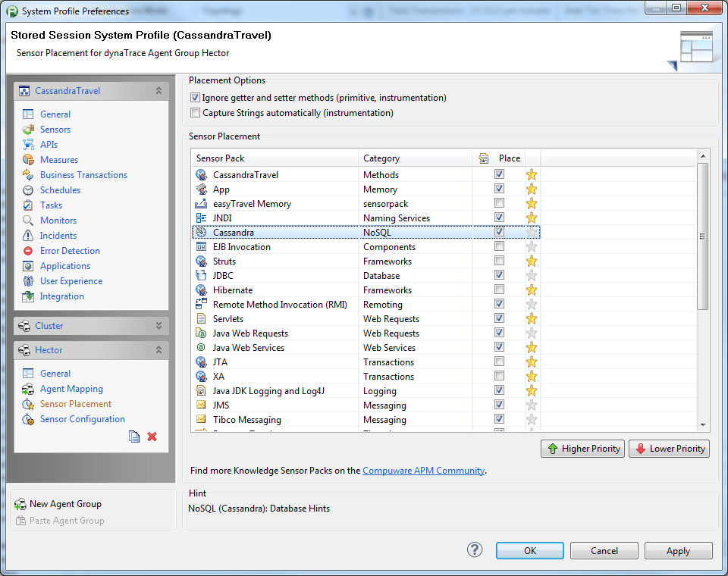The image size is (728, 576).
Task: Click the Business Transactions icon
Action: (28, 175)
